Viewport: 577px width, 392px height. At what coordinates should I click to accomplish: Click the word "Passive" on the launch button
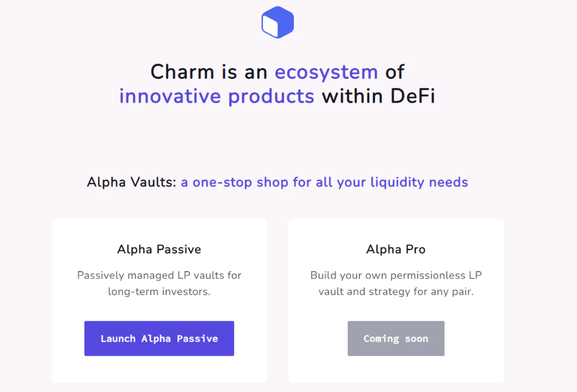pyautogui.click(x=198, y=339)
